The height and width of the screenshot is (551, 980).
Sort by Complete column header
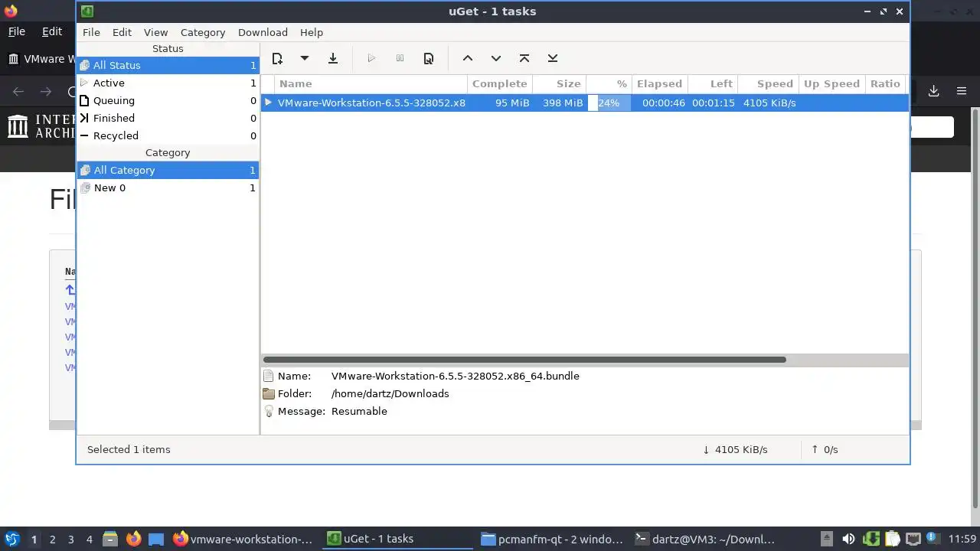(500, 83)
